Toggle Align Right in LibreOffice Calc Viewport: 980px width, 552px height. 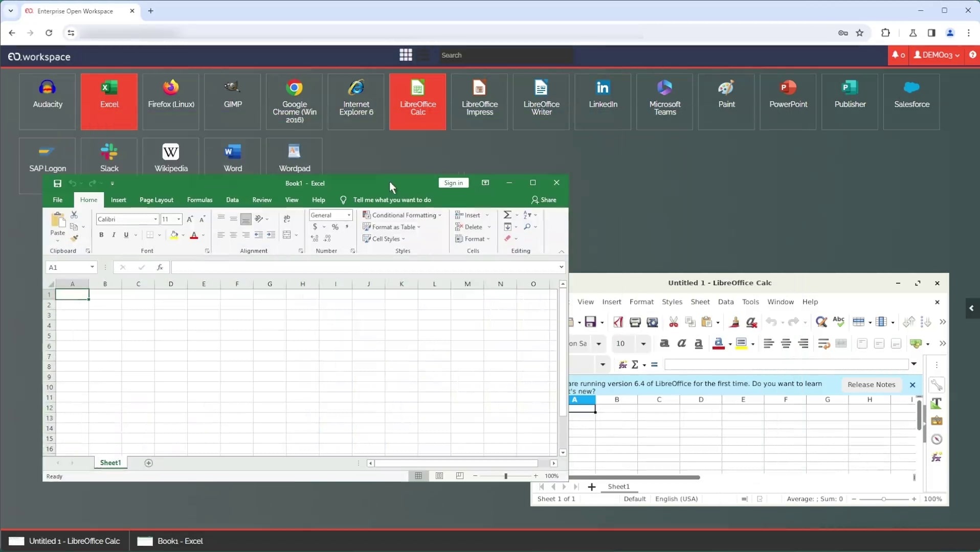pos(804,343)
